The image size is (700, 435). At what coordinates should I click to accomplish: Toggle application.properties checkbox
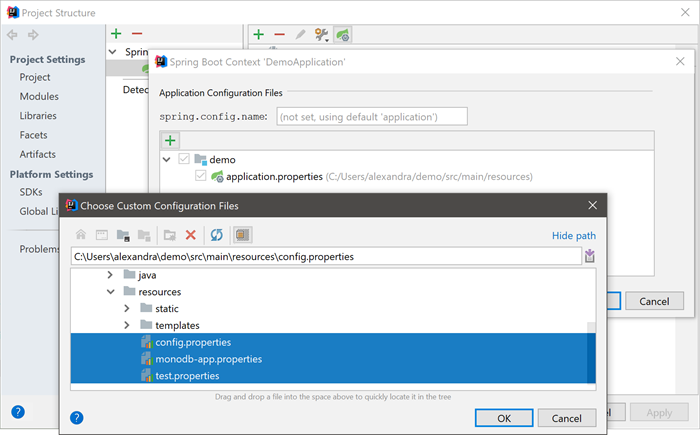click(200, 176)
